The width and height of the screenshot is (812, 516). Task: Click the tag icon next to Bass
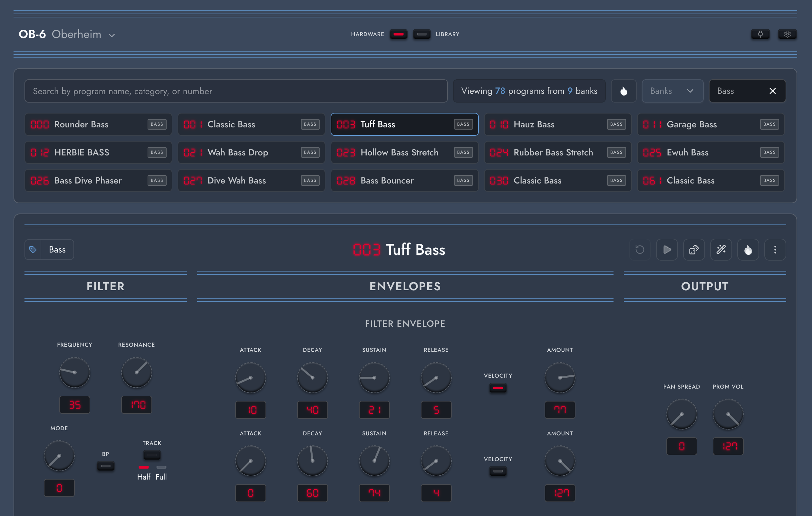(x=33, y=249)
